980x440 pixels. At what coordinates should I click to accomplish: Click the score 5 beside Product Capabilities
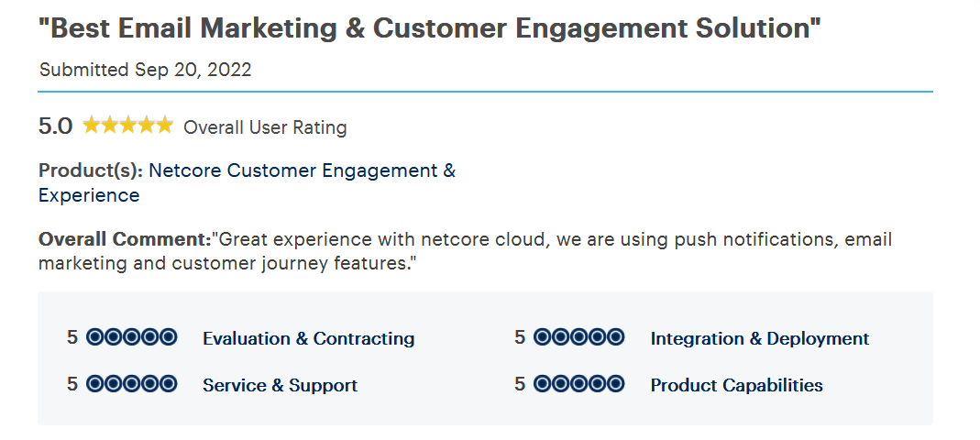pyautogui.click(x=520, y=384)
